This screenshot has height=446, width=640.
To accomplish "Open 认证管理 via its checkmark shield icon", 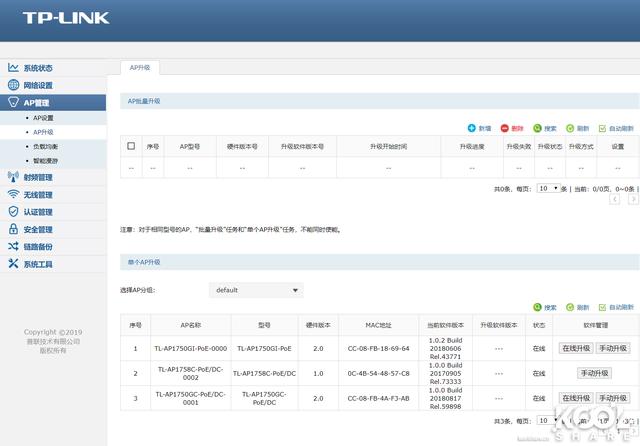I will [x=13, y=211].
